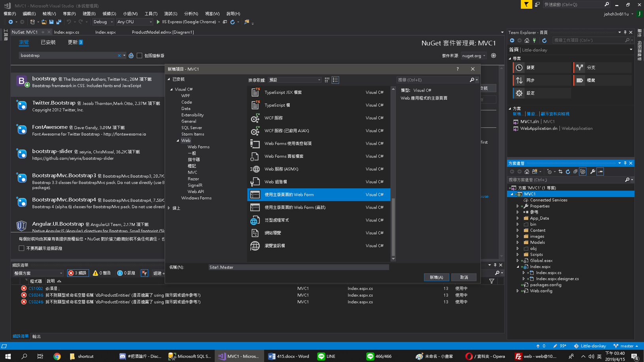The width and height of the screenshot is (644, 362).
Task: Click the 搜尋 (Ctrl+E) search field in dialog
Action: point(433,80)
